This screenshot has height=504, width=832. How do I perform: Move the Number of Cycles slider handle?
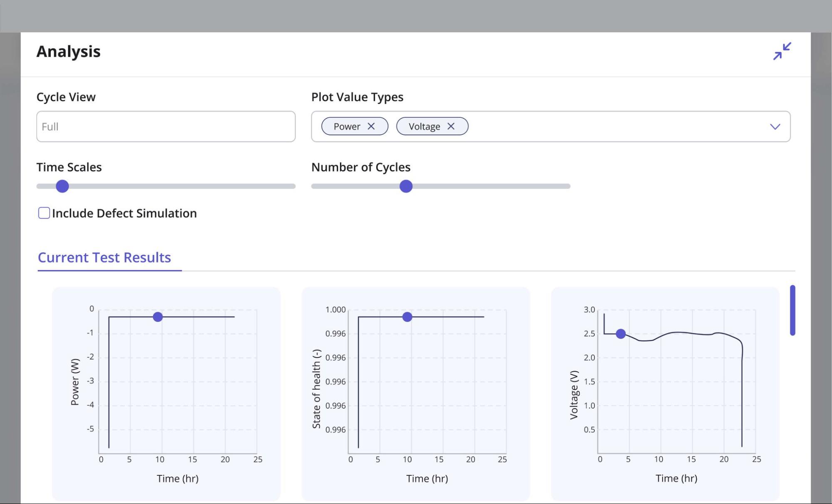pos(406,186)
